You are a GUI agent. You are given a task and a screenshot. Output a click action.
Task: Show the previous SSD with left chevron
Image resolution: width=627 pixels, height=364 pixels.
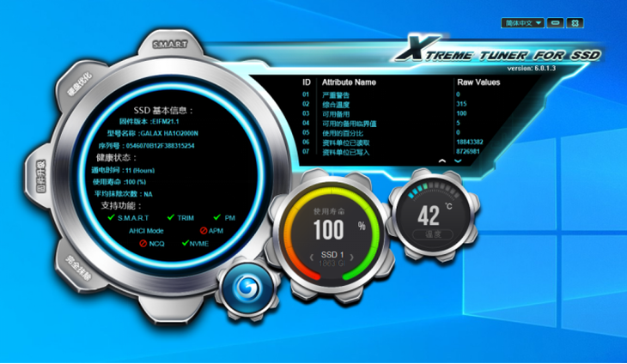[x=312, y=258]
